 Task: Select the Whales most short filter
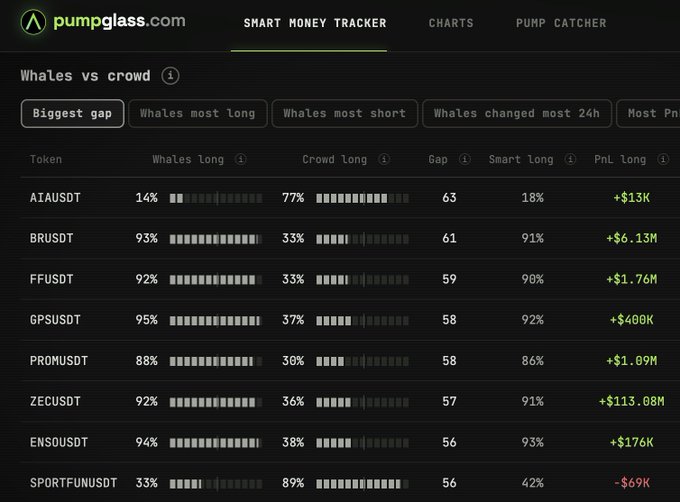pos(345,114)
